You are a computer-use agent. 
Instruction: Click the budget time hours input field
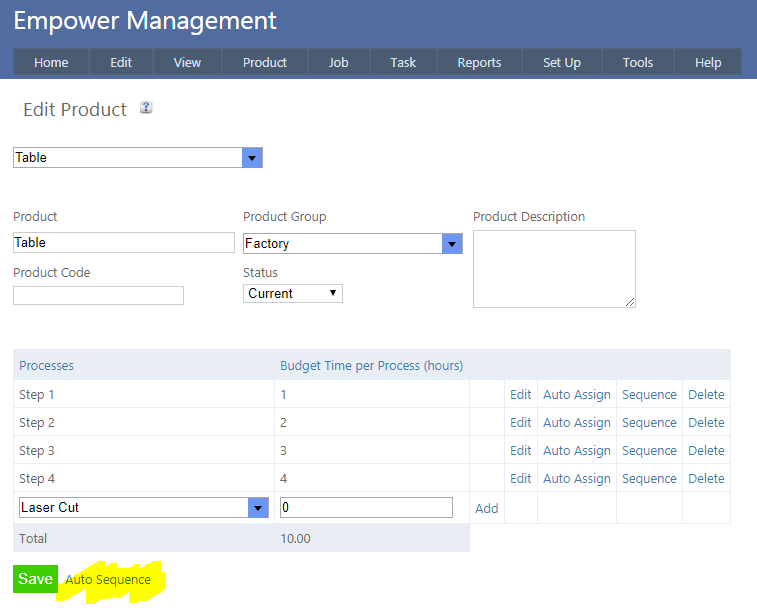click(x=365, y=508)
